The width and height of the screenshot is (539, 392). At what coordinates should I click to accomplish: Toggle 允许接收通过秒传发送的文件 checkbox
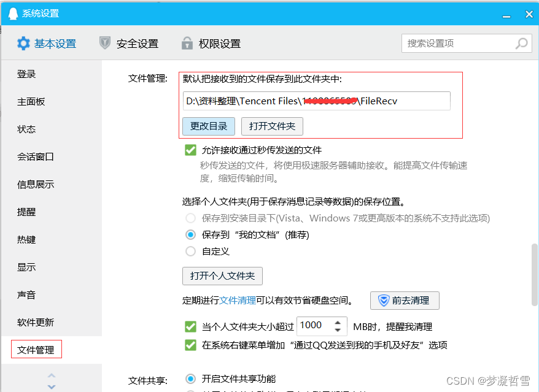pos(190,150)
